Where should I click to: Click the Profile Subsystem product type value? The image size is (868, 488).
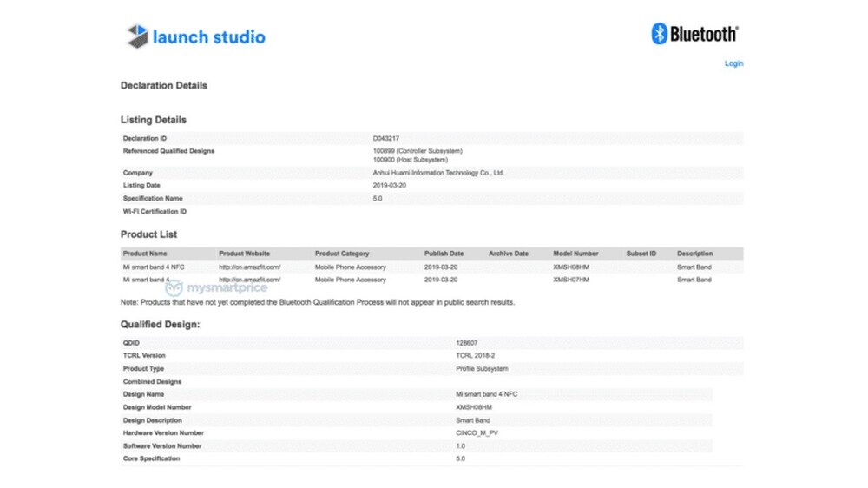482,368
